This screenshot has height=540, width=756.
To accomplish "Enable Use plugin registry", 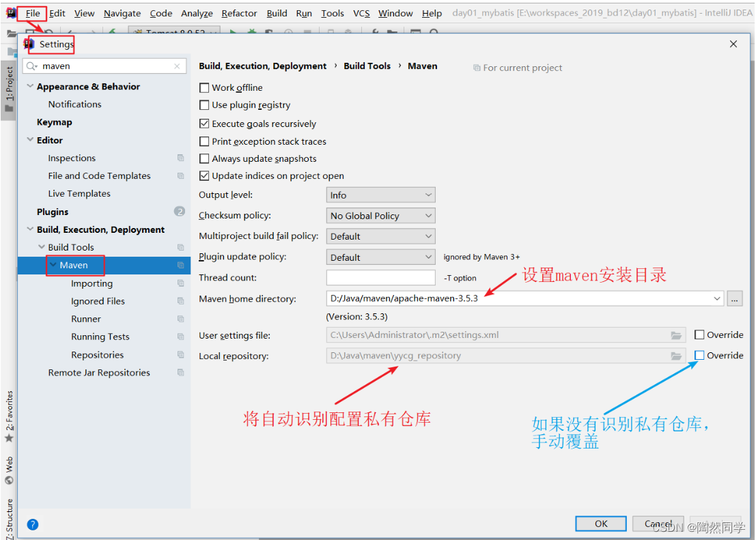I will pyautogui.click(x=204, y=105).
